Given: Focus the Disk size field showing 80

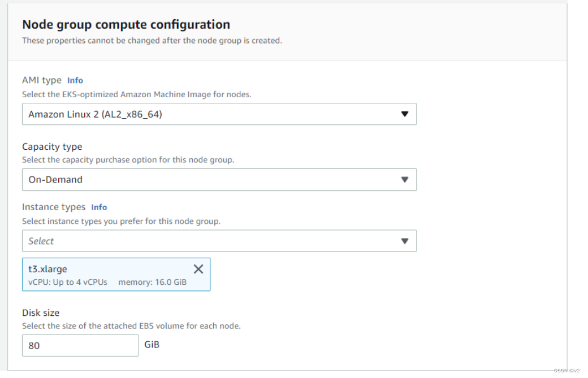Looking at the screenshot, I should tap(80, 345).
